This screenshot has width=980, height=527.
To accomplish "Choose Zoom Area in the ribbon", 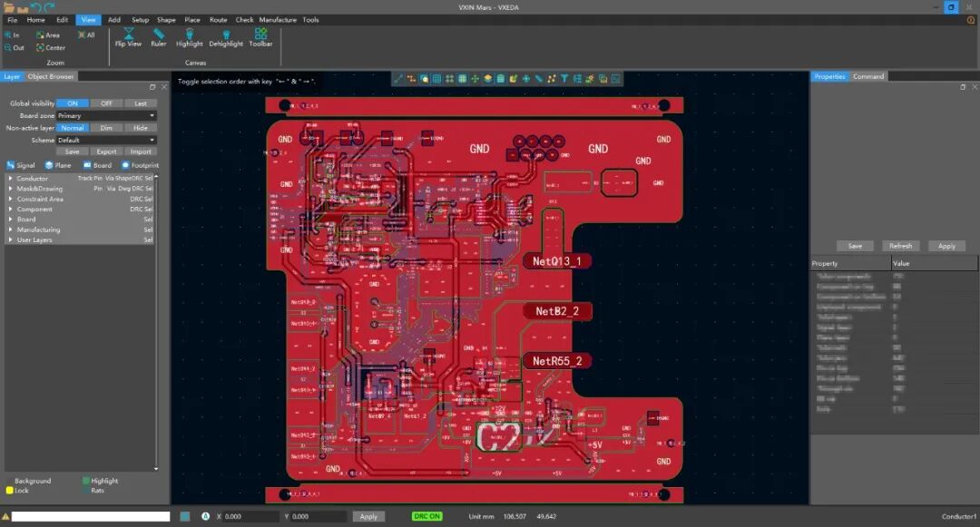I will coord(48,35).
